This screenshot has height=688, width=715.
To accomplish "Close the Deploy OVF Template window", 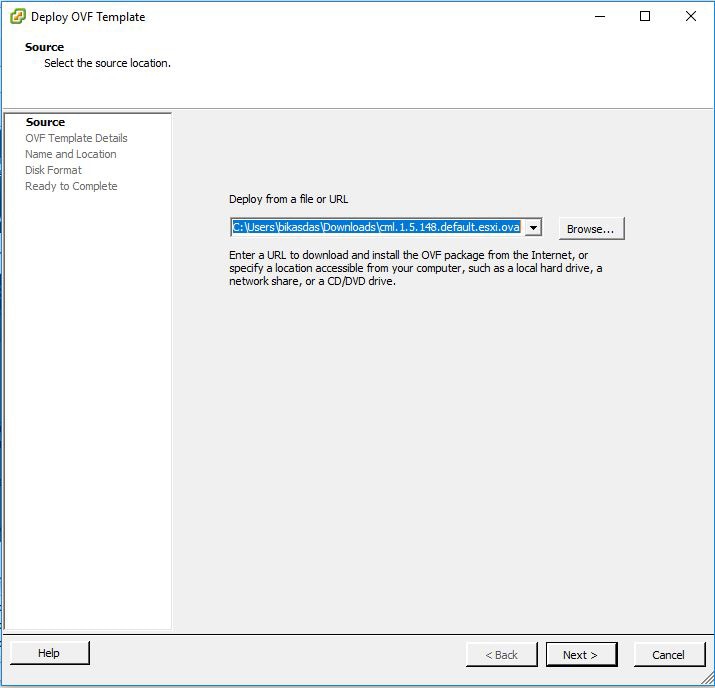I will click(690, 16).
